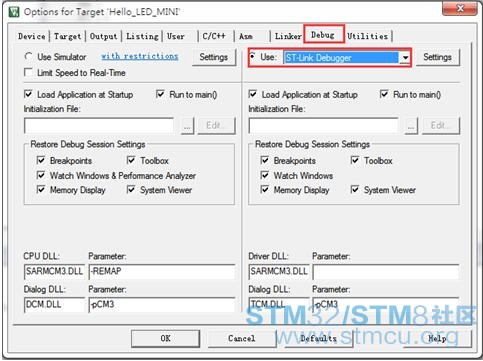Open the Device tab

click(32, 36)
